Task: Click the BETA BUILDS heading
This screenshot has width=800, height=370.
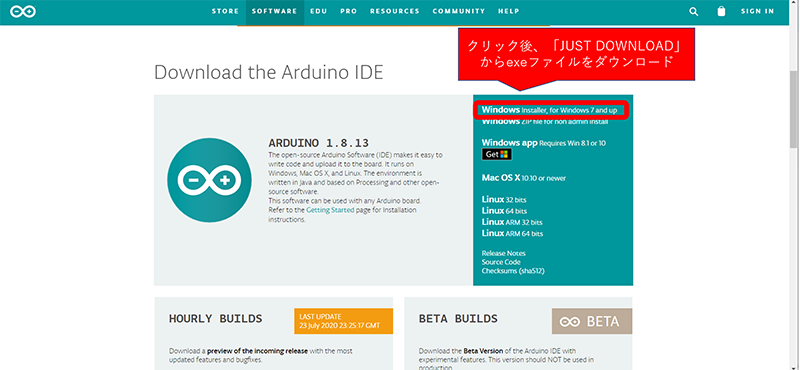Action: [x=458, y=319]
